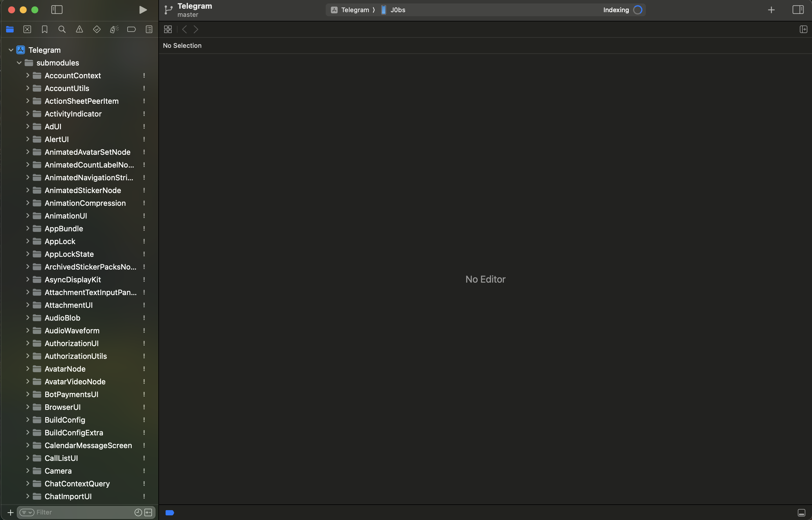Toggle the inspectors panel on the right
This screenshot has width=812, height=520.
point(798,10)
